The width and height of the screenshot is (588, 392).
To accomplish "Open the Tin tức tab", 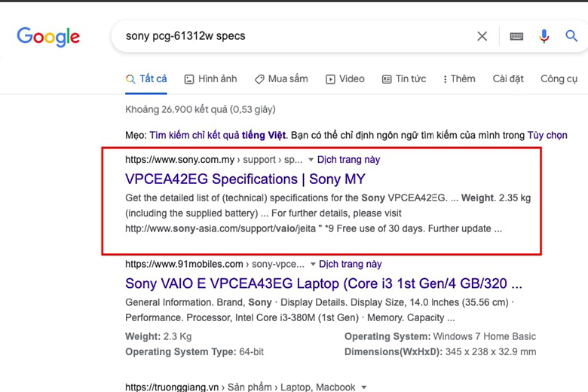I will click(404, 78).
